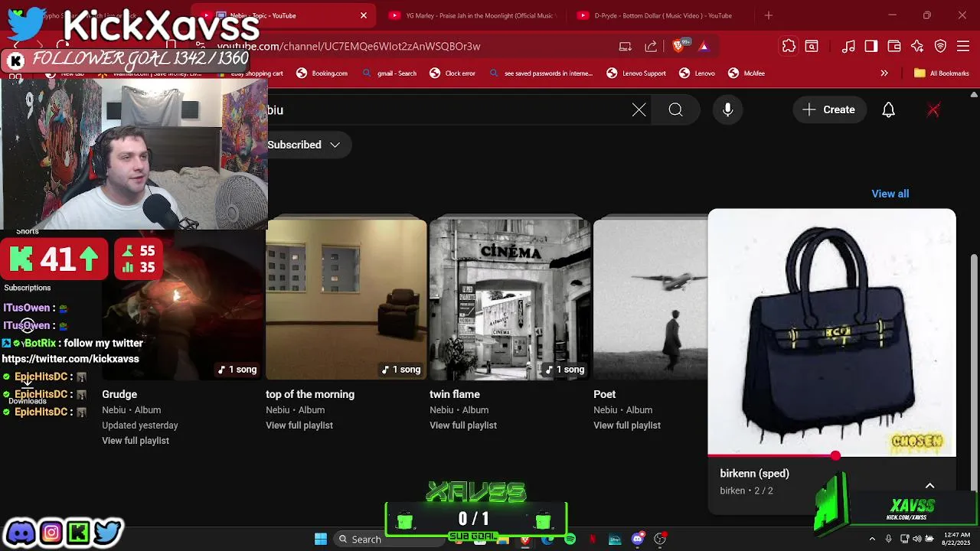View full playlist under top of the morning
Viewport: 980px width, 551px height.
coord(299,425)
